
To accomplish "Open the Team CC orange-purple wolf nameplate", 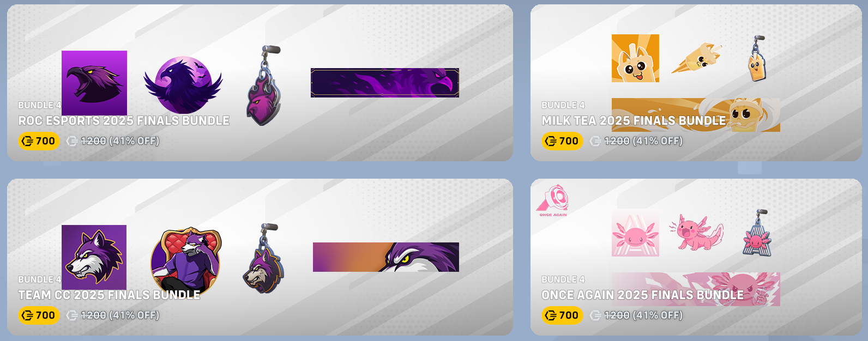I will pos(386,257).
